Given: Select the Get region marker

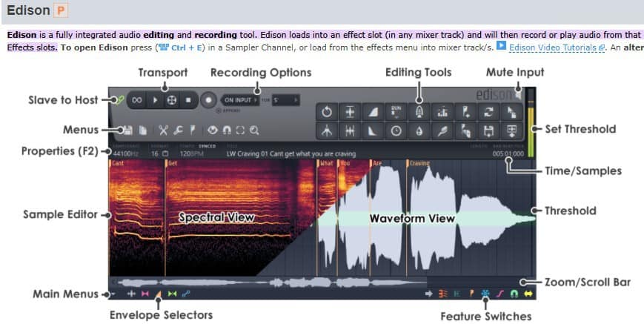Looking at the screenshot, I should tap(173, 163).
